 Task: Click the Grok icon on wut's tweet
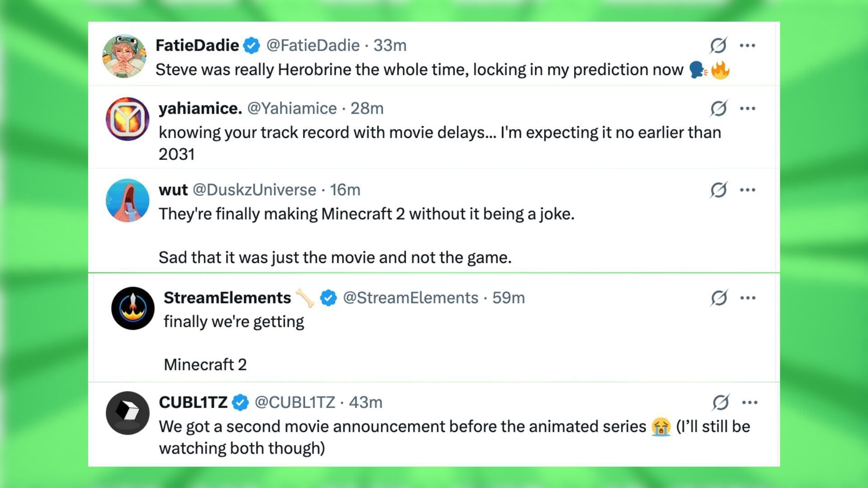[x=718, y=190]
